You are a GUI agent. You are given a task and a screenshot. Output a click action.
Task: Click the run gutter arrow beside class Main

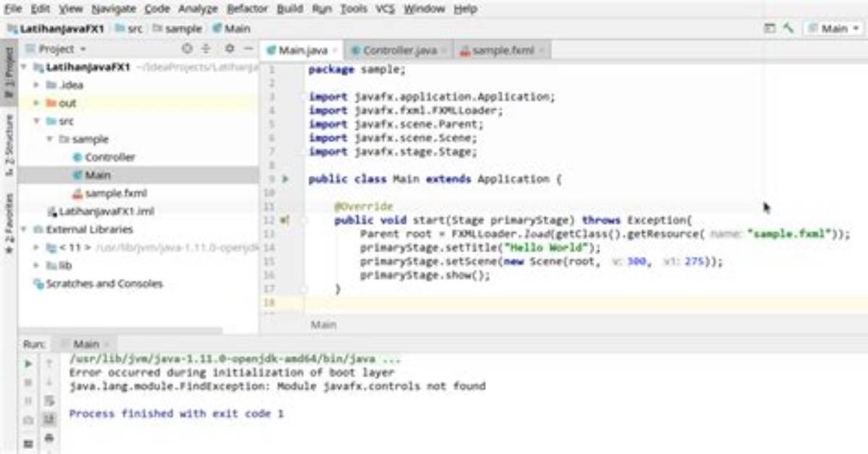pos(285,179)
